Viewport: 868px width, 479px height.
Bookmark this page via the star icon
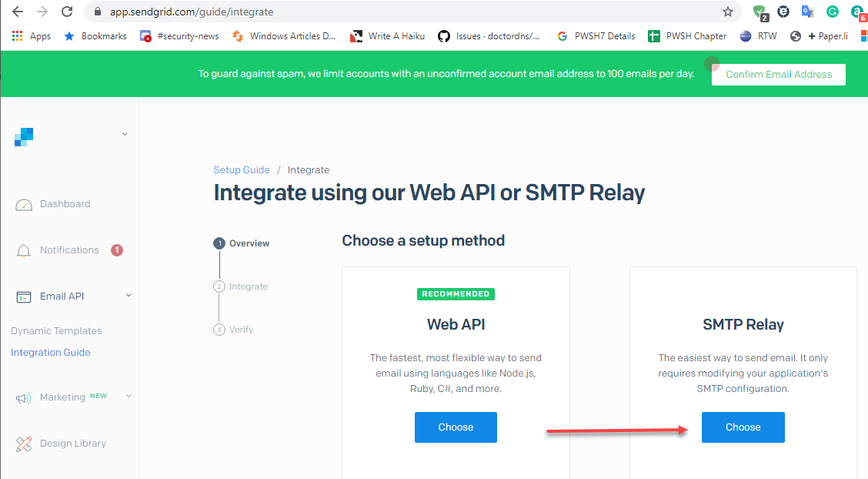729,13
